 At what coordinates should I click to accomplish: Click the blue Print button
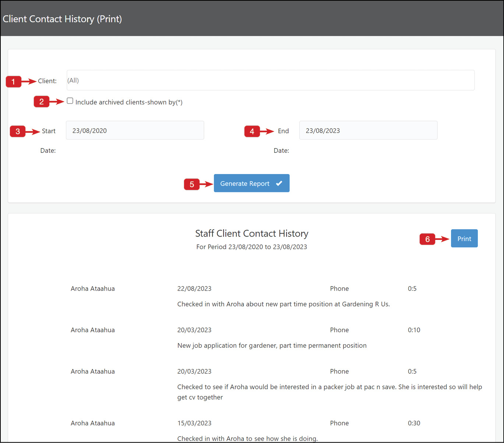464,238
